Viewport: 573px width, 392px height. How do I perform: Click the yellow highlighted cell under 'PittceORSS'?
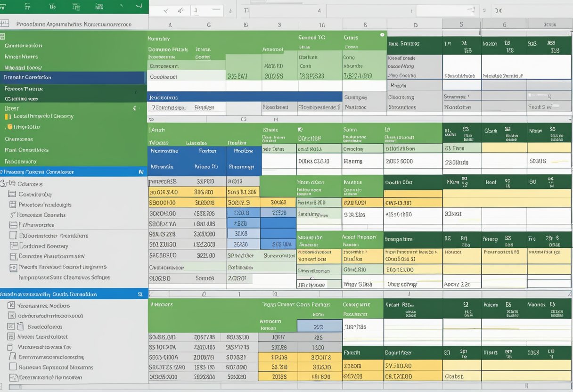pyautogui.click(x=164, y=192)
